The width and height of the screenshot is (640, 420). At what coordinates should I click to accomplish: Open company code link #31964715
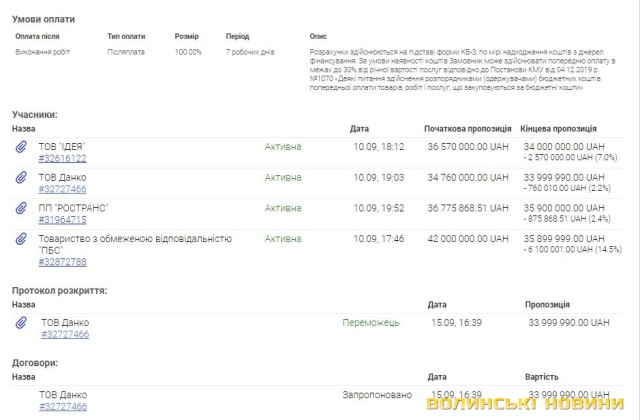[x=62, y=219]
